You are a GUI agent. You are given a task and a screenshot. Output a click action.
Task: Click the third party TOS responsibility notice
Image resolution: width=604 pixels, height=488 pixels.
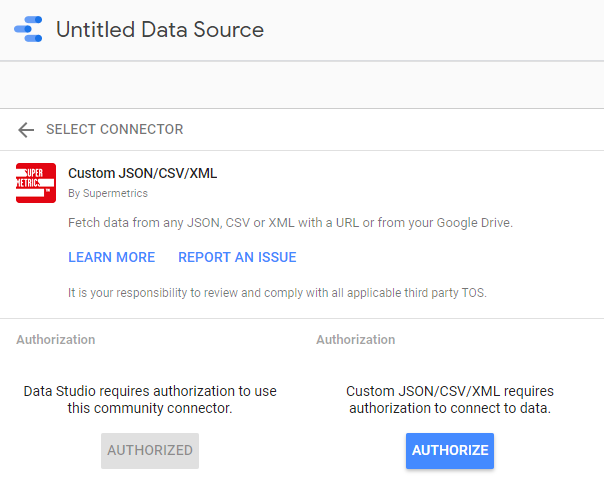[275, 292]
